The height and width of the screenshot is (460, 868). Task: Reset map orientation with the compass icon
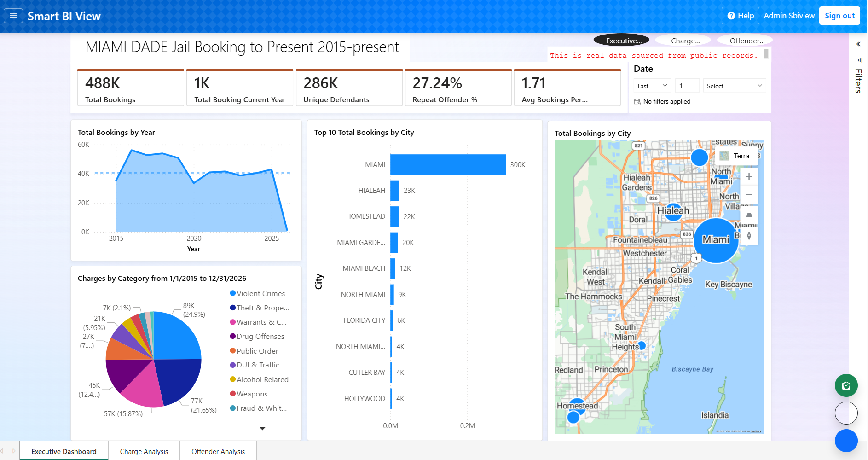[x=749, y=236]
